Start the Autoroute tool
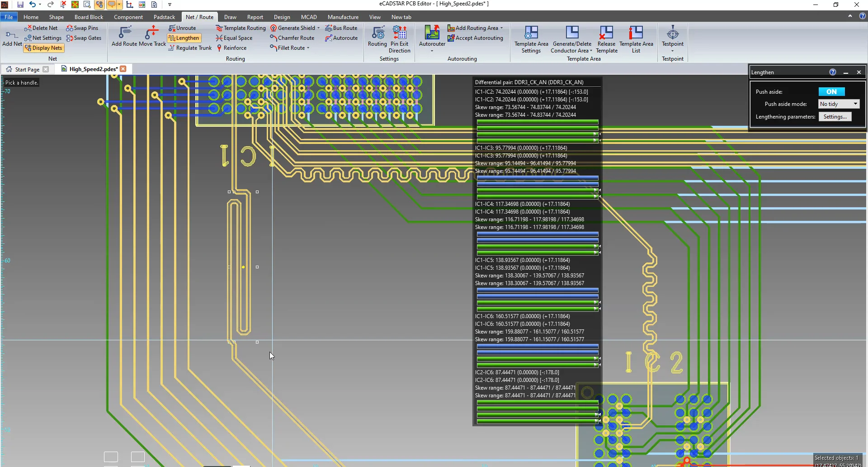 (341, 38)
